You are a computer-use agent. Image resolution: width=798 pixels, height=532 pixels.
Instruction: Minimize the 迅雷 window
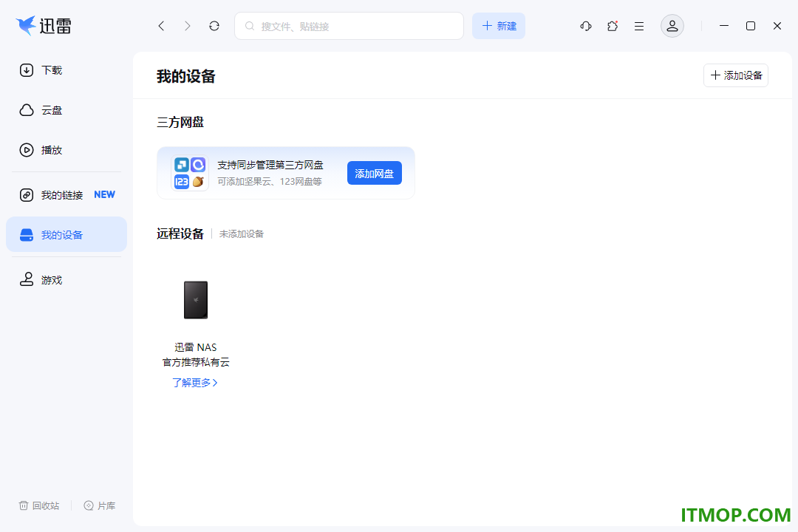click(724, 26)
